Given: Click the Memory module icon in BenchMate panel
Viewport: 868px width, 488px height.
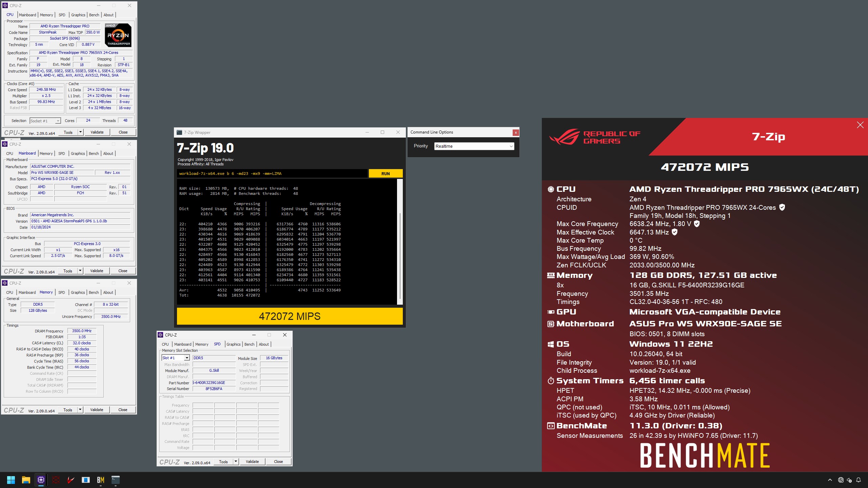Looking at the screenshot, I should [551, 275].
